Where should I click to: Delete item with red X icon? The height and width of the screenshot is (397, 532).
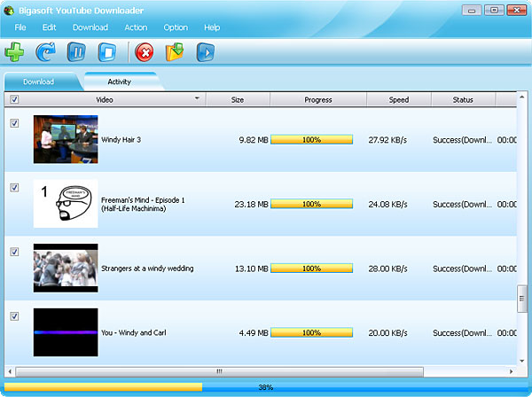[x=145, y=52]
